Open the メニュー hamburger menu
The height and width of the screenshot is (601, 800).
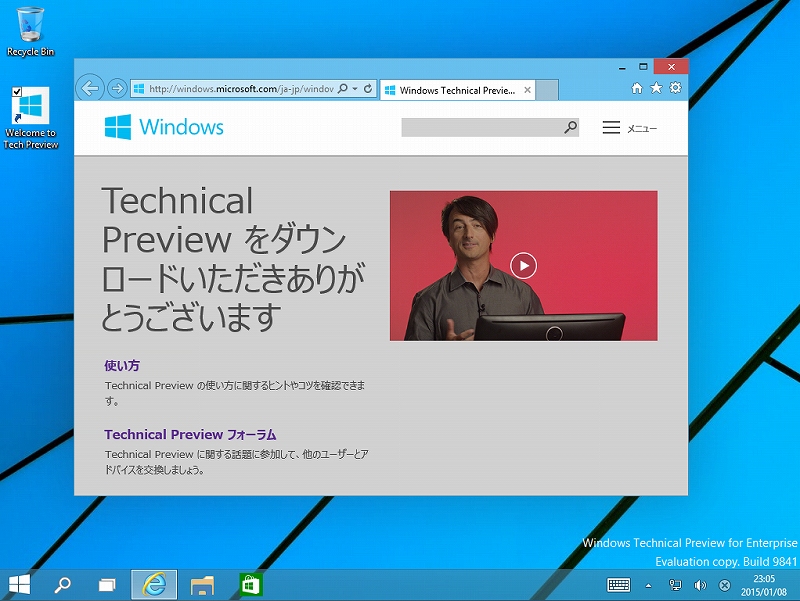pos(629,128)
